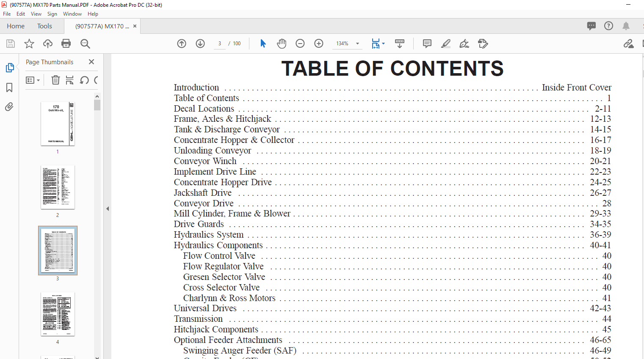
Task: Open the zoom level dropdown arrow
Action: (x=357, y=44)
